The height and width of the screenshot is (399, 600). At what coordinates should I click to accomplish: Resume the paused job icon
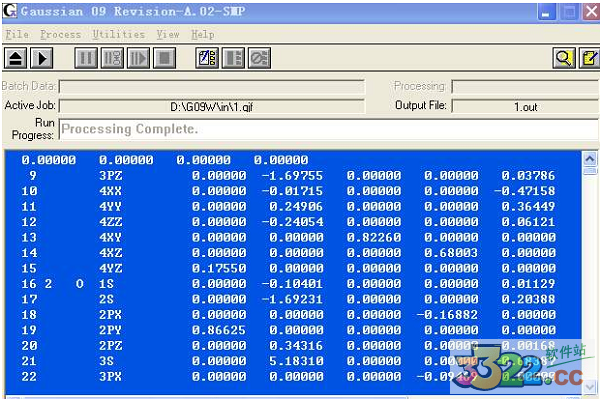(138, 58)
